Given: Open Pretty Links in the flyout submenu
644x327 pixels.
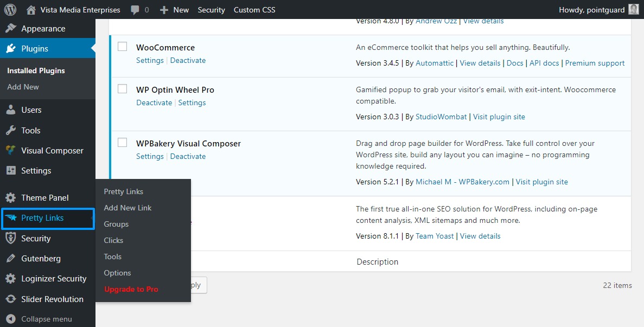Looking at the screenshot, I should pyautogui.click(x=123, y=191).
